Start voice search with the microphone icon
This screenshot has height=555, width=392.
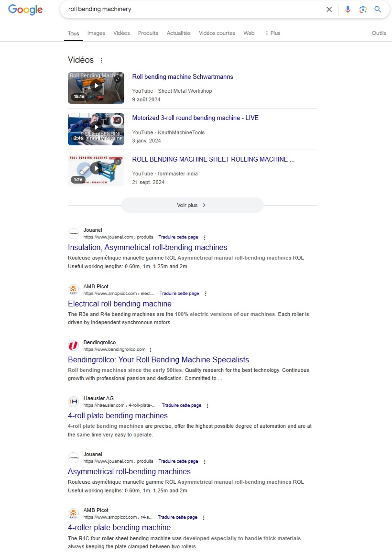click(x=348, y=10)
